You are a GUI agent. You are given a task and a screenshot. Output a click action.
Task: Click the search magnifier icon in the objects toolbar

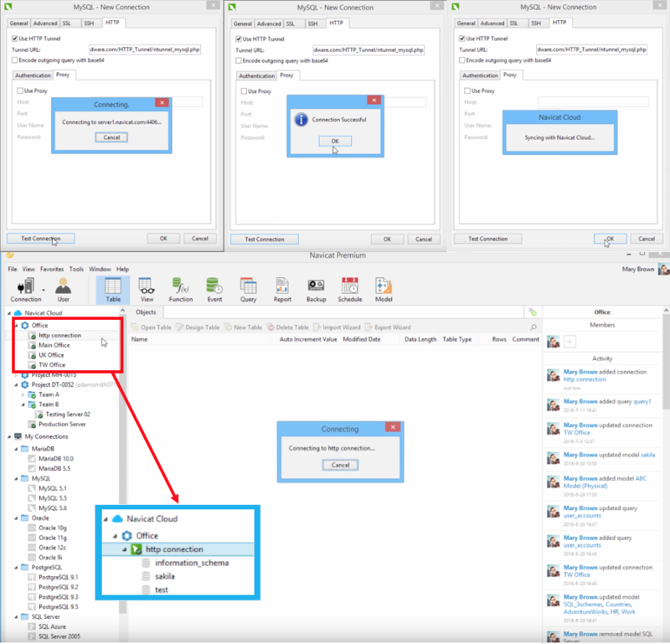(533, 327)
